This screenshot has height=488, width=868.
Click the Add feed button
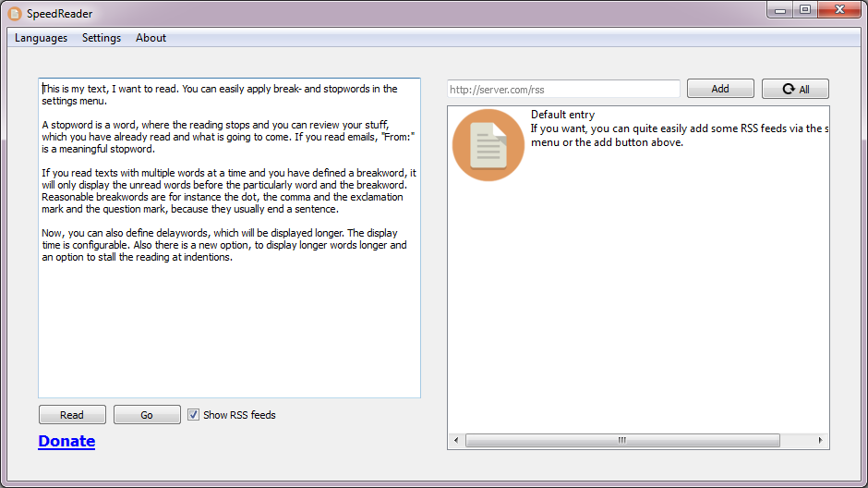pos(720,89)
